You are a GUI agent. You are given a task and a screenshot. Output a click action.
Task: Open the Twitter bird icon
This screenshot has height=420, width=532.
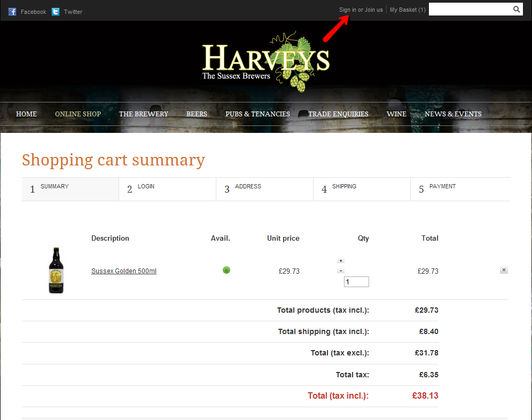click(x=56, y=12)
